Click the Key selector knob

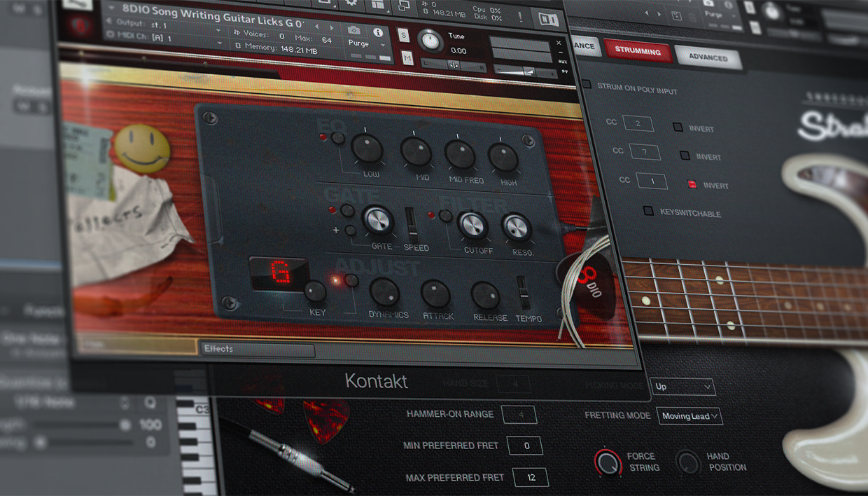315,291
